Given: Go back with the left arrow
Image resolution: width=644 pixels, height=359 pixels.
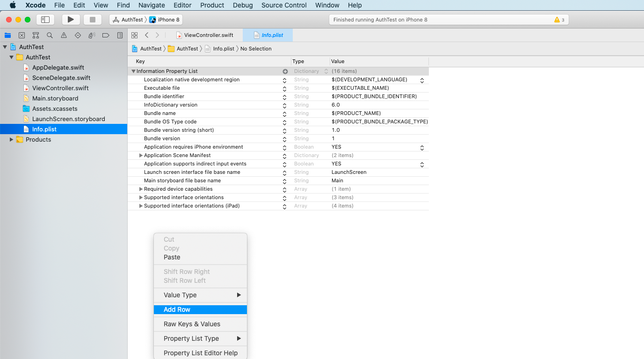Looking at the screenshot, I should [147, 35].
